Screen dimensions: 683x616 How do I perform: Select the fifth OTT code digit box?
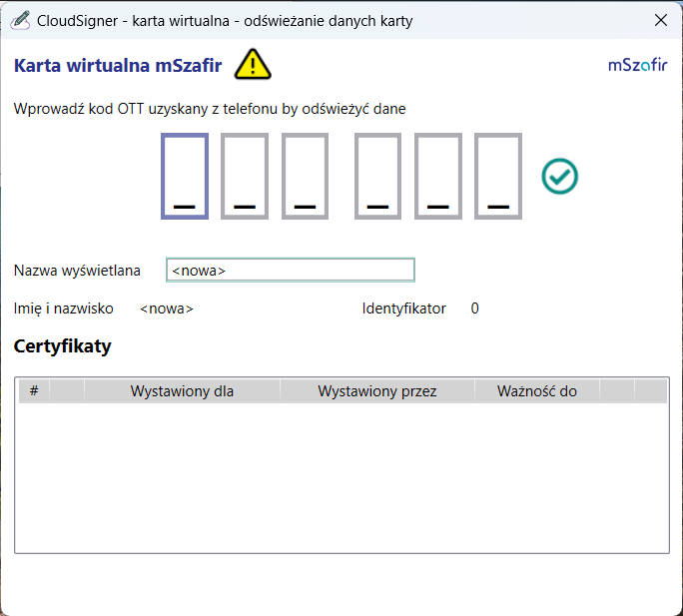[437, 176]
